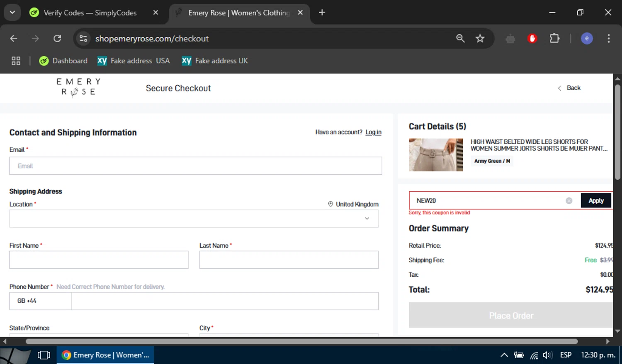Click the scrollbar down arrow
This screenshot has height=364, width=622.
tap(617, 331)
